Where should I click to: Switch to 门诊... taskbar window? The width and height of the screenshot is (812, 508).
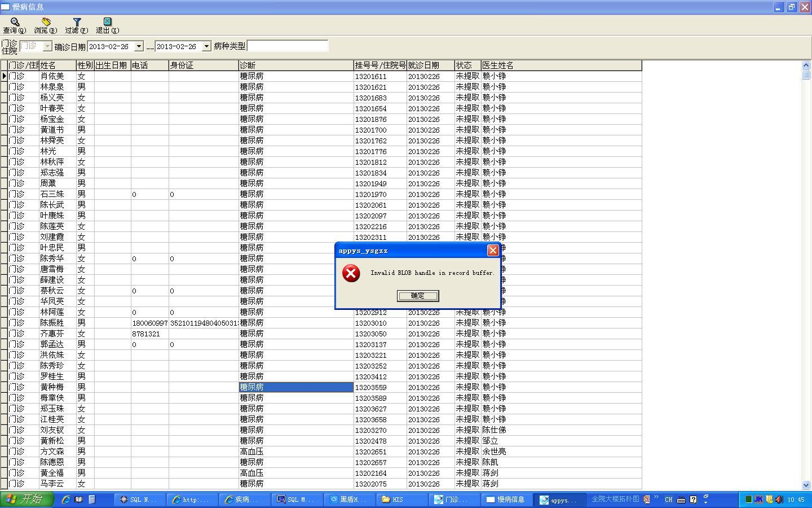[455, 500]
